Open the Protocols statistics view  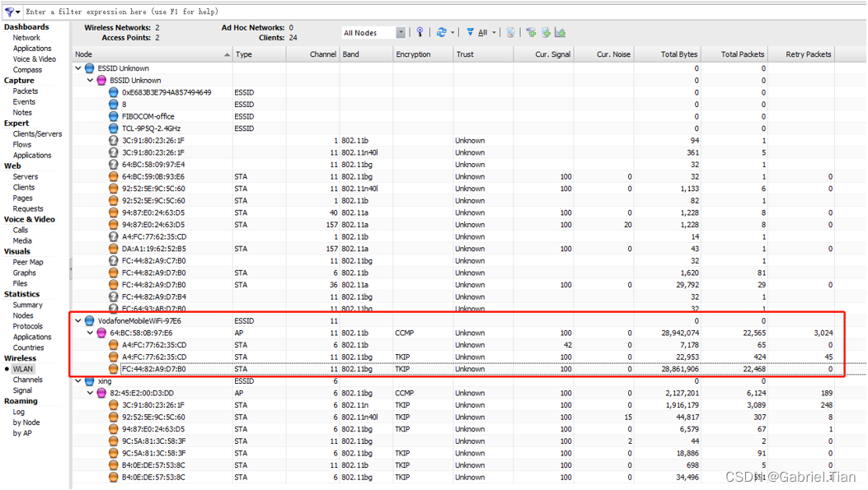[28, 326]
